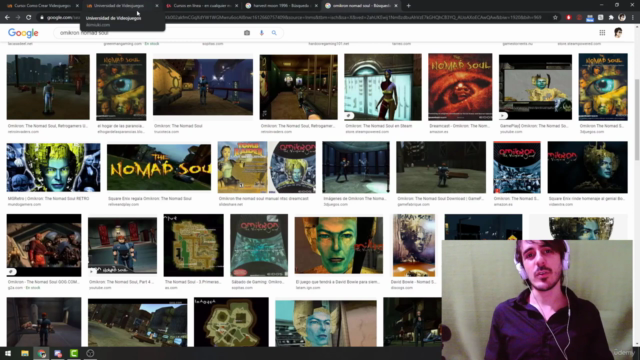Viewport: 640px width, 360px height.
Task: Switch to 'Curso Como Crear Videojuegos' tab
Action: tap(41, 6)
